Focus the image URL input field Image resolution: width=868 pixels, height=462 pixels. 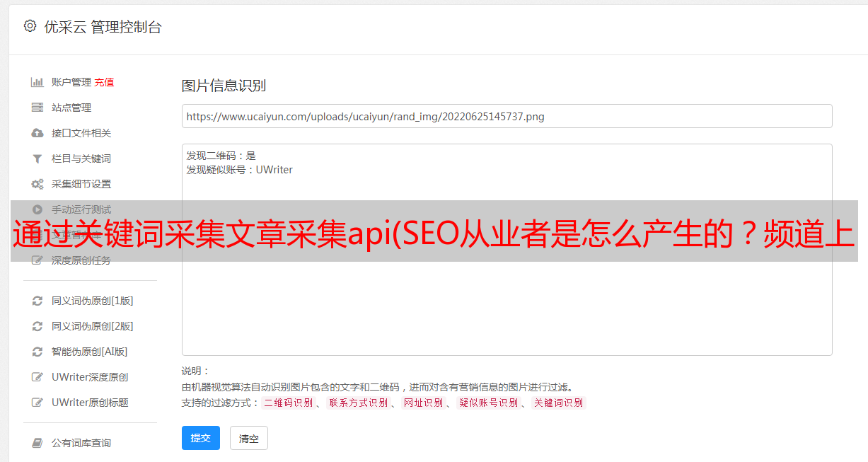[x=507, y=116]
